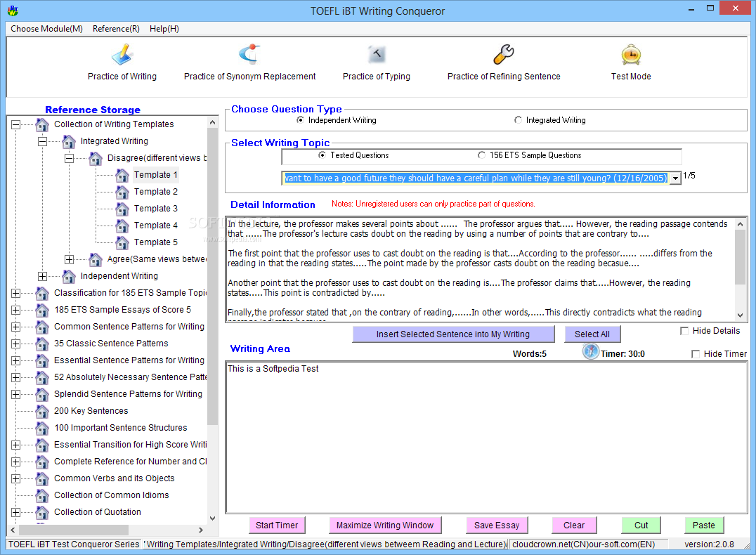Expand the Independent Writing tree node
The width and height of the screenshot is (756, 555).
(x=42, y=276)
